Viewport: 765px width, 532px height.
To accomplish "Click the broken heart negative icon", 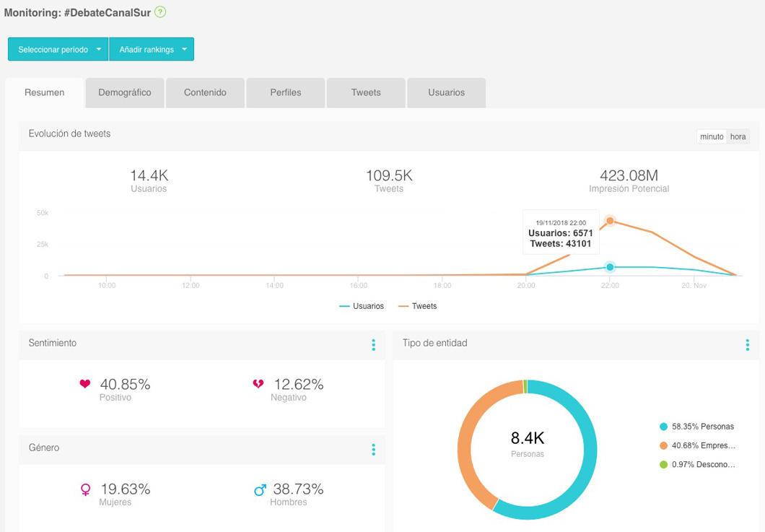I will click(x=258, y=385).
